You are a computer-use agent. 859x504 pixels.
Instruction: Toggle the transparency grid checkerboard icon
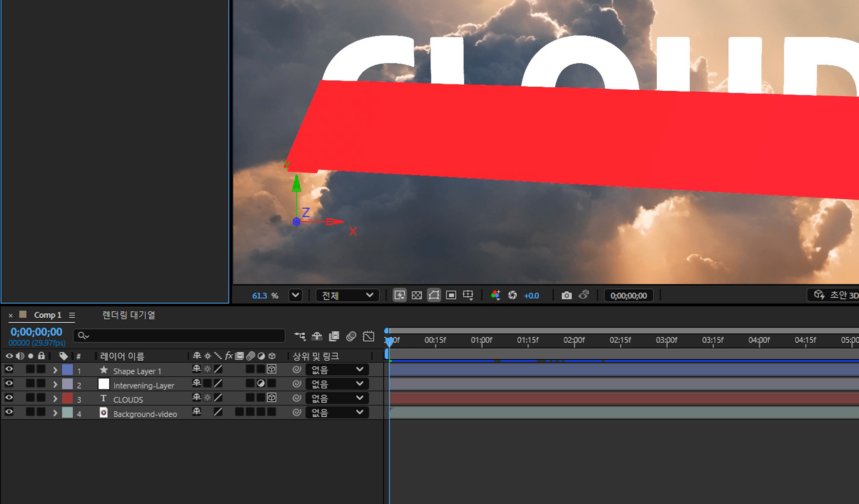tap(417, 295)
